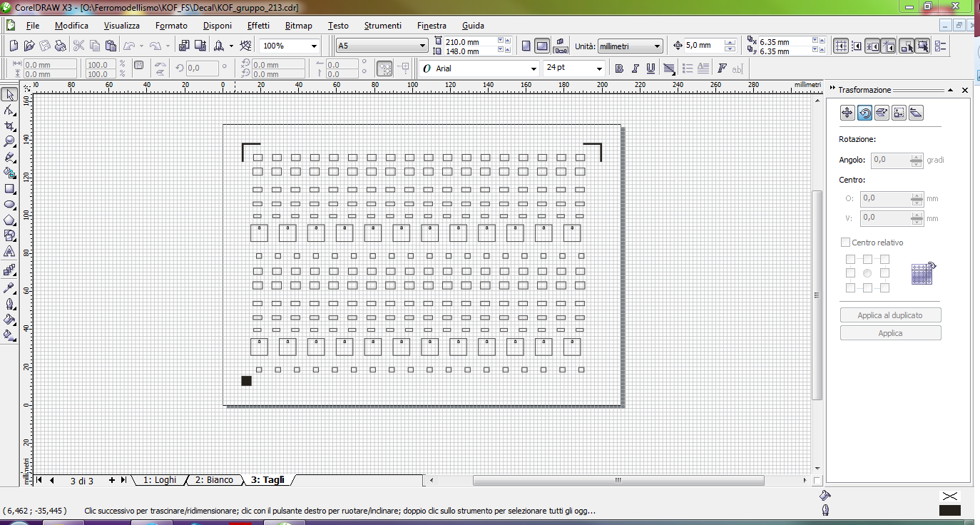Image resolution: width=980 pixels, height=525 pixels.
Task: Toggle Underline text formatting
Action: [651, 68]
